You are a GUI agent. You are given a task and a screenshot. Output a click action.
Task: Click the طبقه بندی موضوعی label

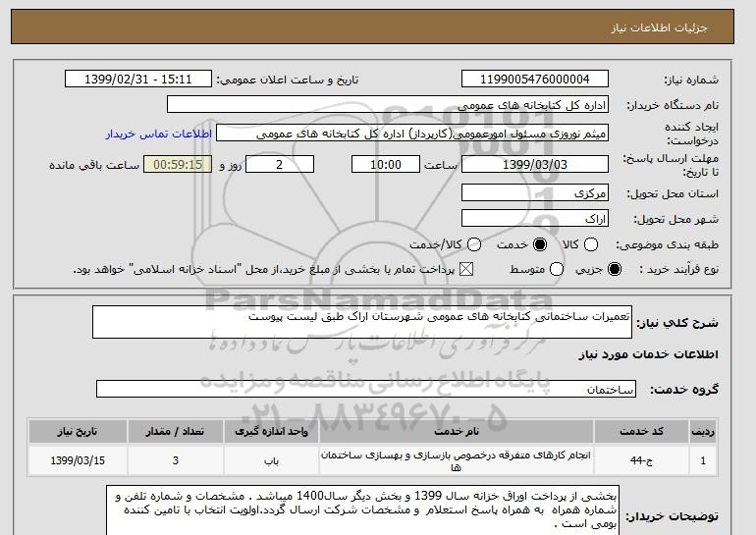point(667,245)
